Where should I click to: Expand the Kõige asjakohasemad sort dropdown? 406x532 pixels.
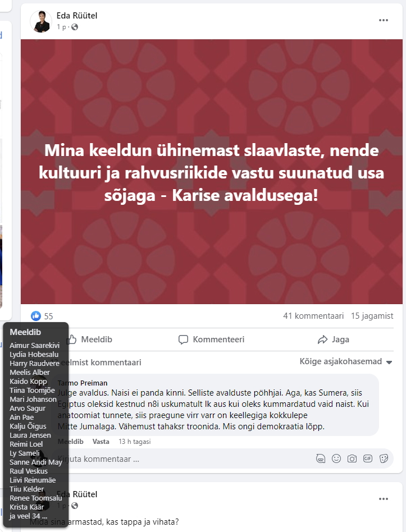345,361
